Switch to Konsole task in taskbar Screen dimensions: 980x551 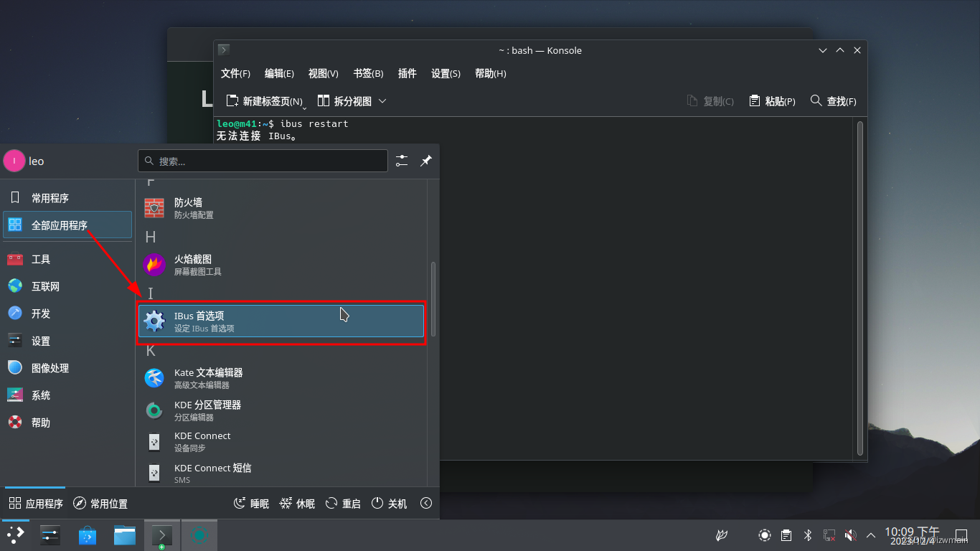click(x=162, y=534)
